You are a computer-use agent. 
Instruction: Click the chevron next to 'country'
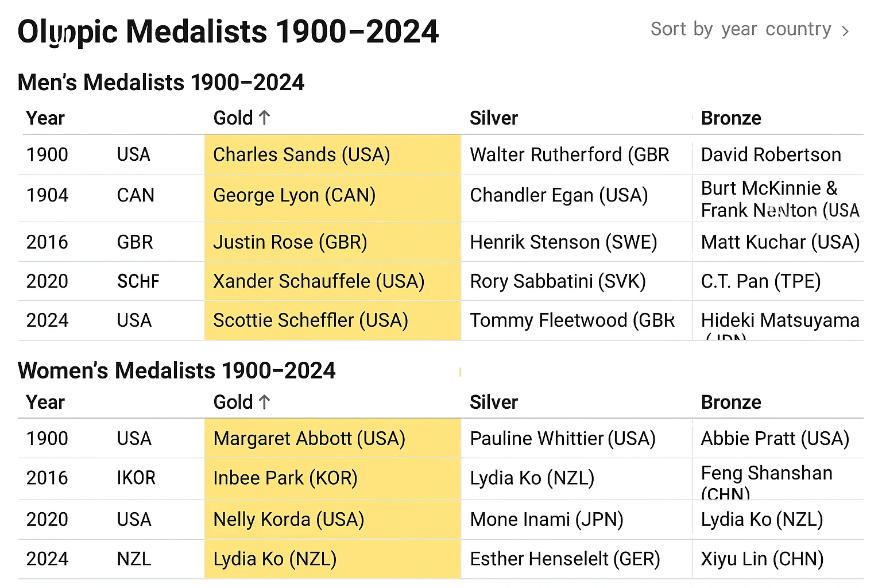pyautogui.click(x=846, y=32)
